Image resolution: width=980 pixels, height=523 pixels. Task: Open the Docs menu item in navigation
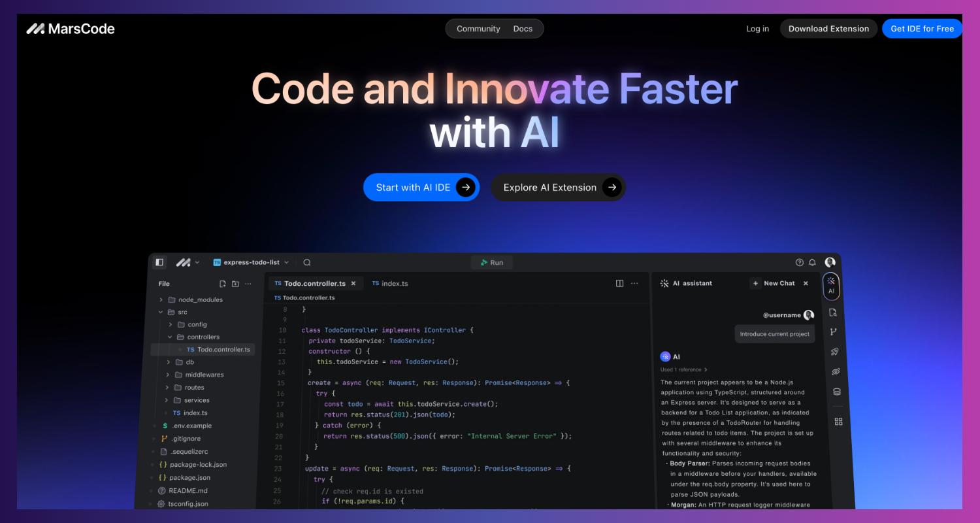(523, 28)
